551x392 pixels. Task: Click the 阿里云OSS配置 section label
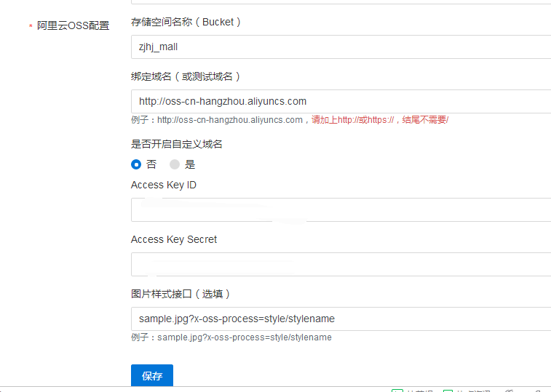point(73,25)
